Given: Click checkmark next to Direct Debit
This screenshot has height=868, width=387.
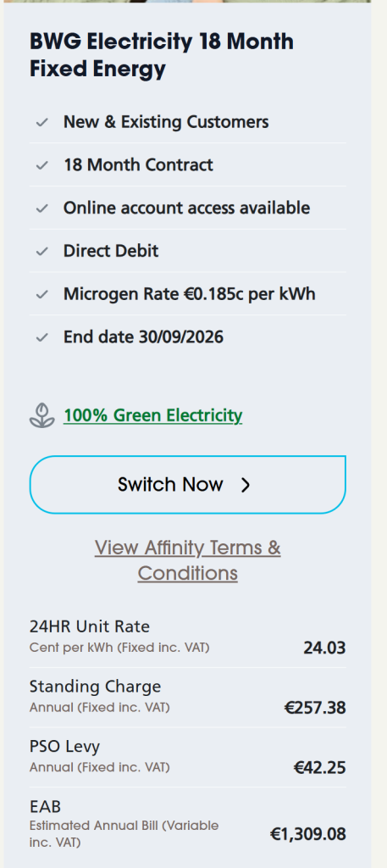Looking at the screenshot, I should point(42,251).
